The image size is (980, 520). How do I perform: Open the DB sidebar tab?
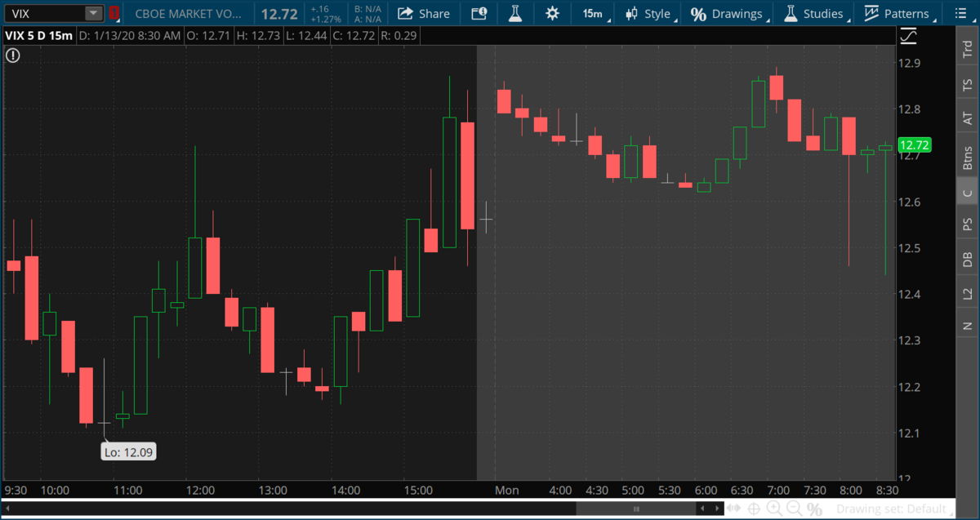[x=968, y=259]
